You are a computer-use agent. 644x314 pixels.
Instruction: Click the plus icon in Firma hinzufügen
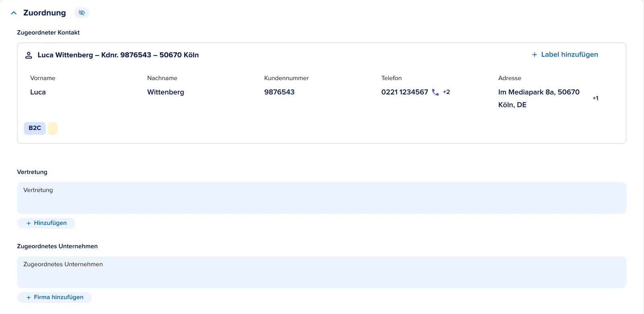[x=29, y=298]
